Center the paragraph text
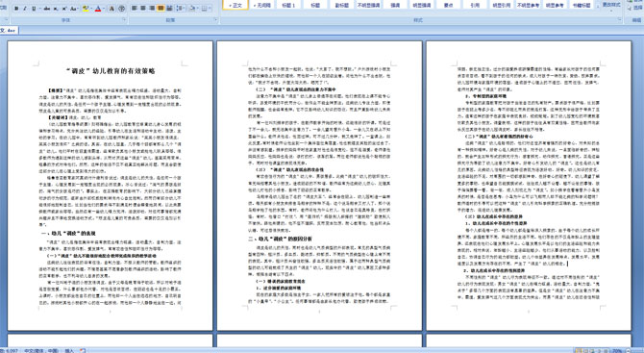644x353 pixels. (143, 9)
